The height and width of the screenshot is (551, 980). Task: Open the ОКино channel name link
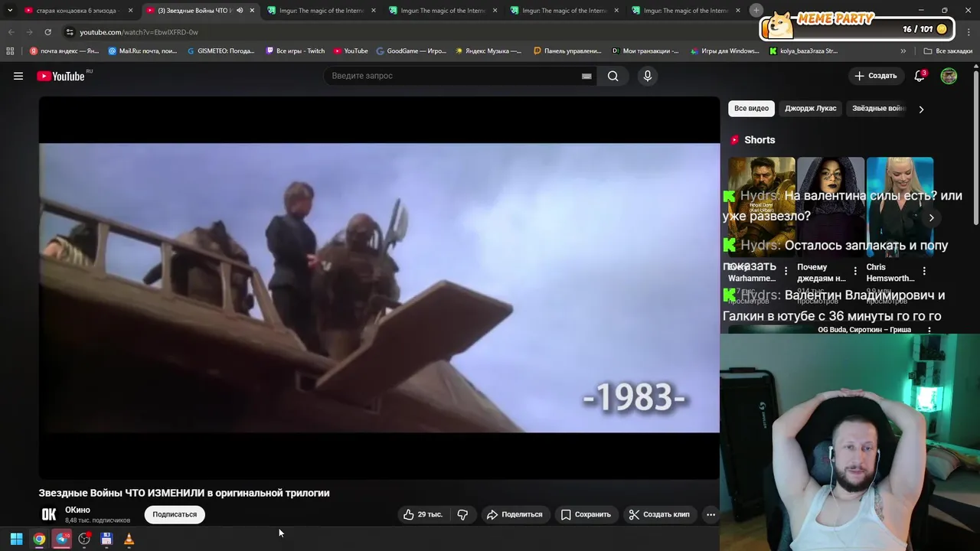click(x=77, y=510)
